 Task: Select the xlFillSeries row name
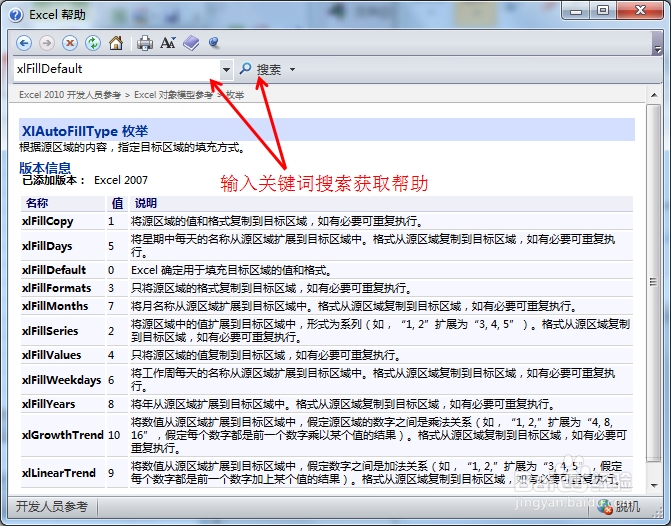(x=50, y=331)
